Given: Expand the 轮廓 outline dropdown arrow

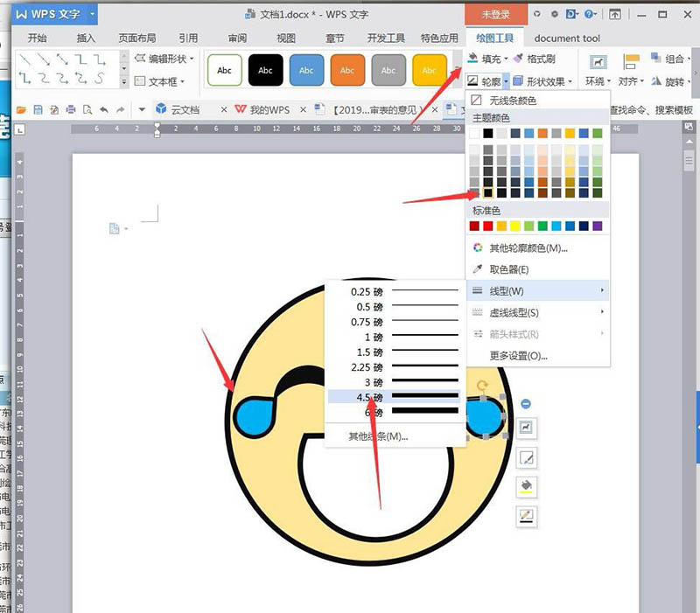Looking at the screenshot, I should click(506, 81).
